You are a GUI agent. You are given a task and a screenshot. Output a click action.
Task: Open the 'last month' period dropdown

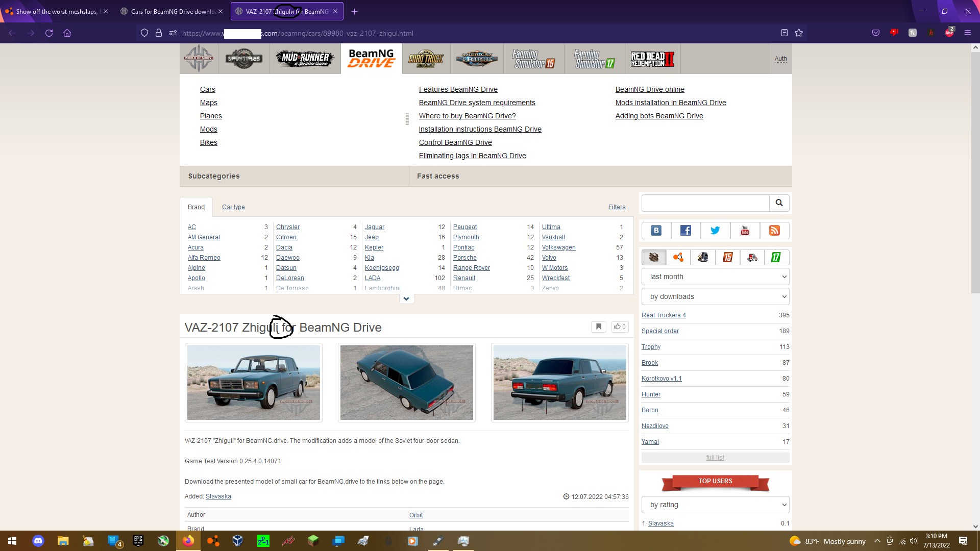pyautogui.click(x=716, y=277)
